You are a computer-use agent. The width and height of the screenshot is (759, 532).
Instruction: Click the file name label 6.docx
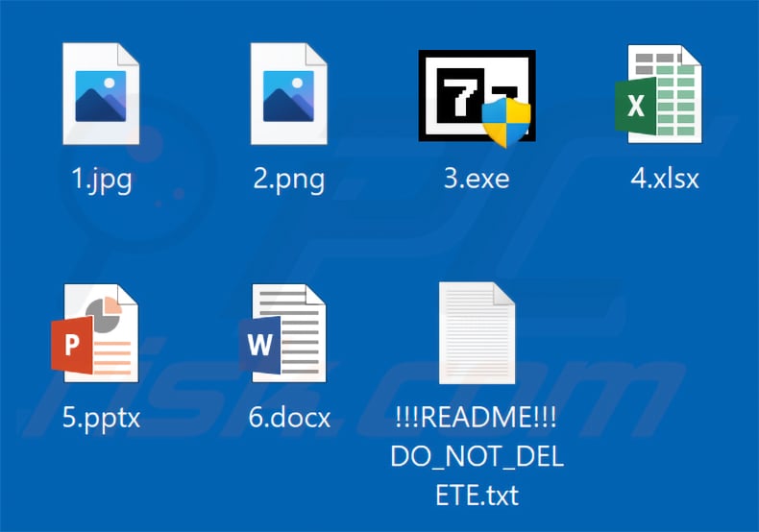(x=289, y=417)
